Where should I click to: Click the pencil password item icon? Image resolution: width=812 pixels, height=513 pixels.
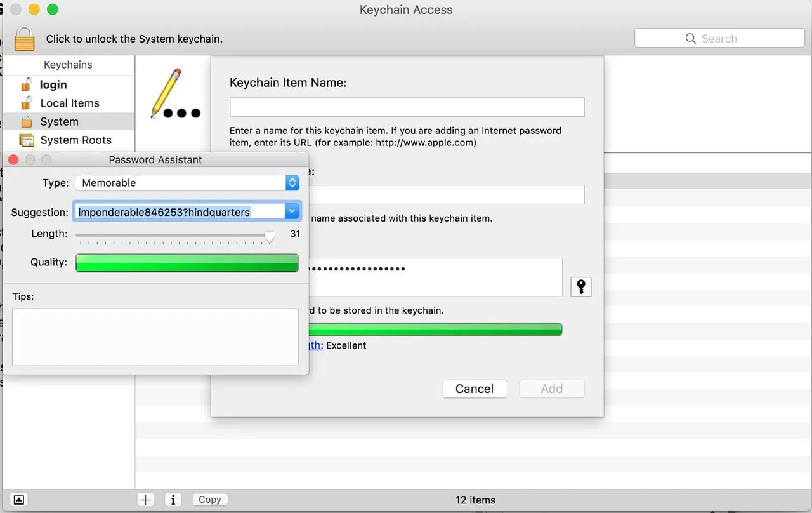click(174, 94)
